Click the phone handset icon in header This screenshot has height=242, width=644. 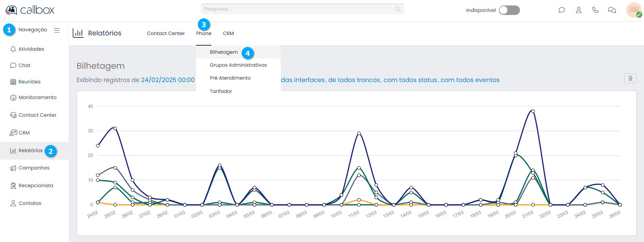[595, 10]
